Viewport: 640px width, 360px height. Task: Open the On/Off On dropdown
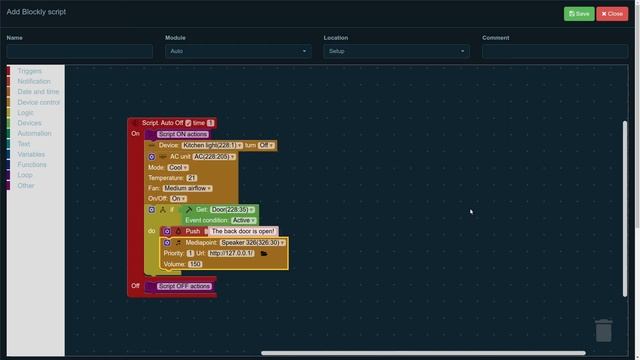click(178, 199)
